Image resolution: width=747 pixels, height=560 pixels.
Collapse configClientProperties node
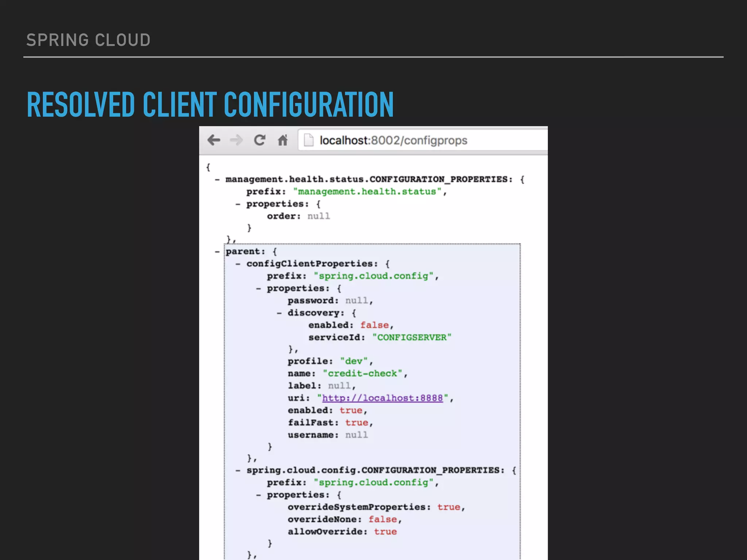click(238, 264)
